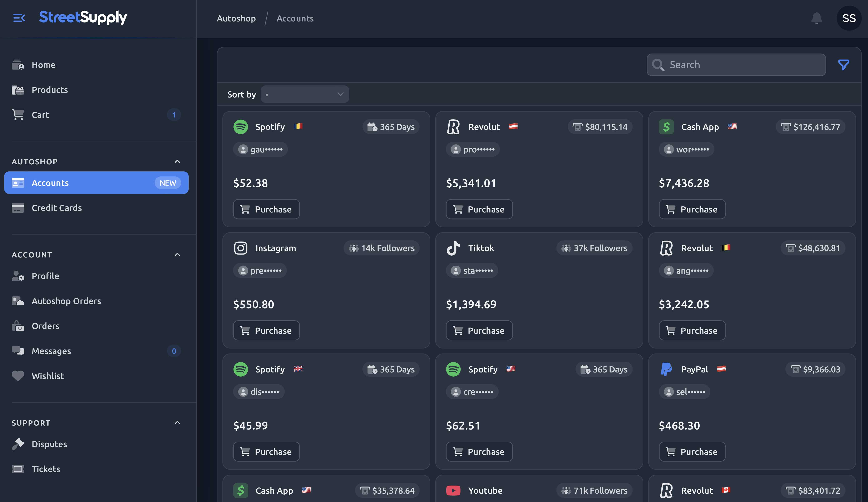Click the US flag on the $7,436.28 card

pyautogui.click(x=732, y=126)
